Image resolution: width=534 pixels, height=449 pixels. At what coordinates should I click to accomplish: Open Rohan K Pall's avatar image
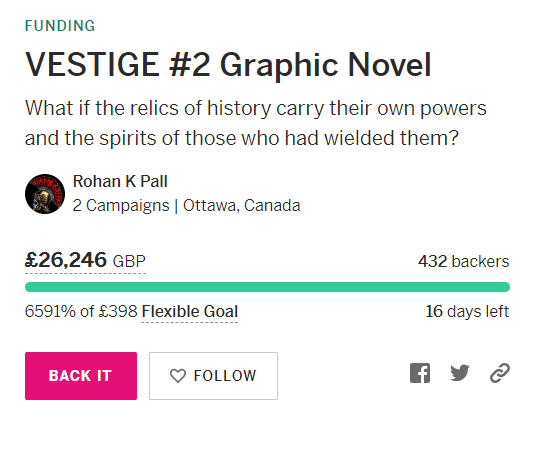tap(45, 194)
